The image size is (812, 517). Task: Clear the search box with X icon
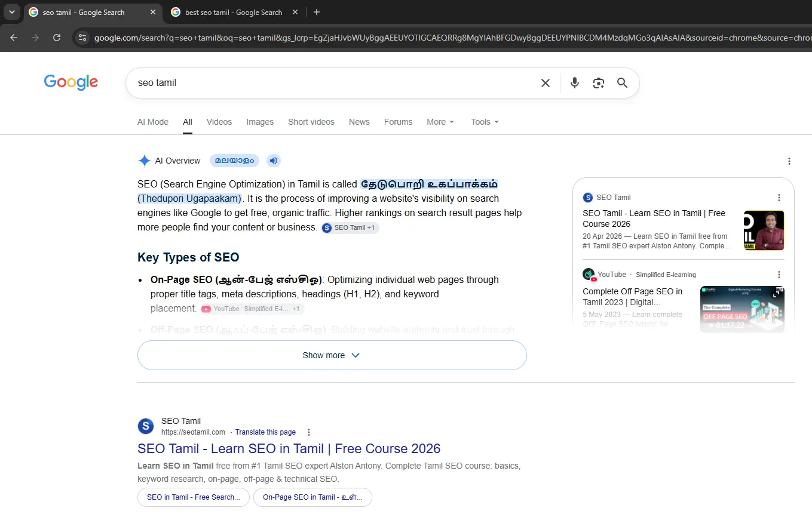pyautogui.click(x=545, y=83)
